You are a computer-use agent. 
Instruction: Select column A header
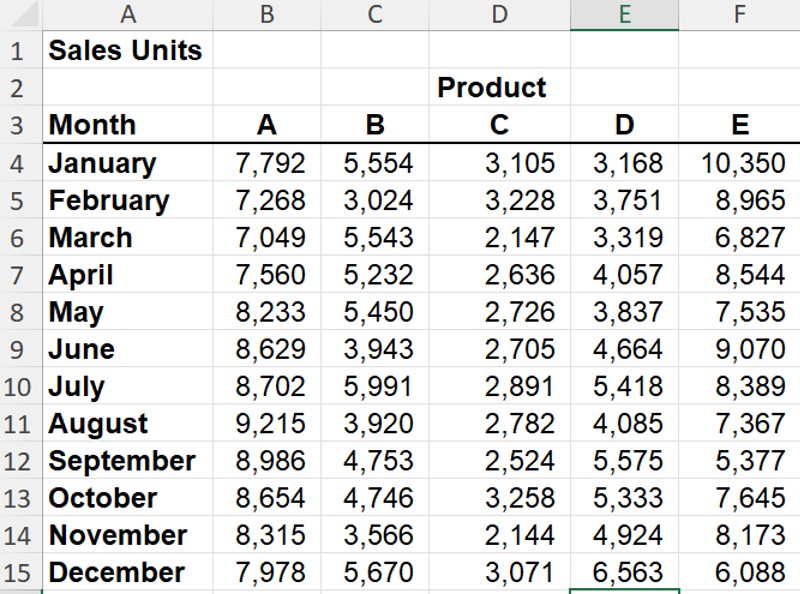128,14
